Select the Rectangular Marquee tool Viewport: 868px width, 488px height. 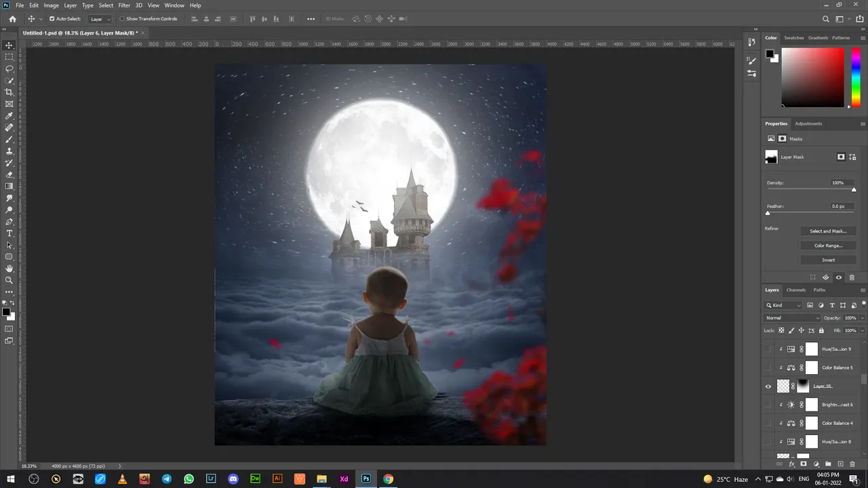tap(9, 57)
